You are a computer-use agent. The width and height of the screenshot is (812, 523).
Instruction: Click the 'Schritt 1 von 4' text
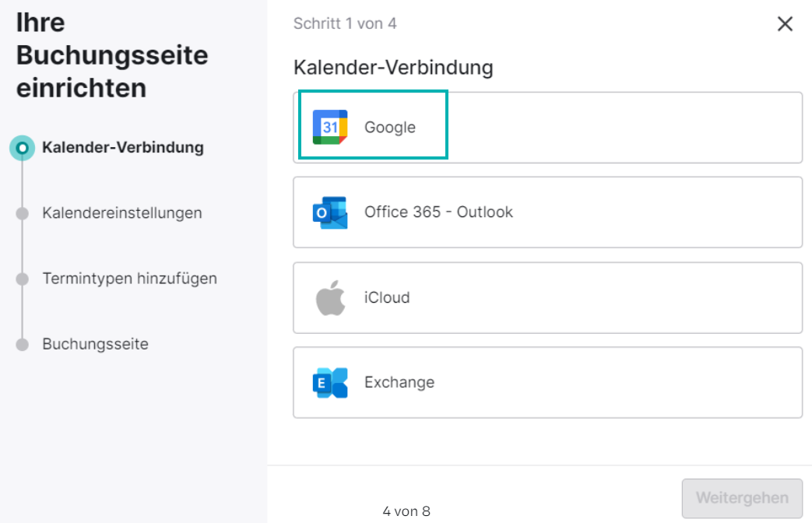point(345,24)
